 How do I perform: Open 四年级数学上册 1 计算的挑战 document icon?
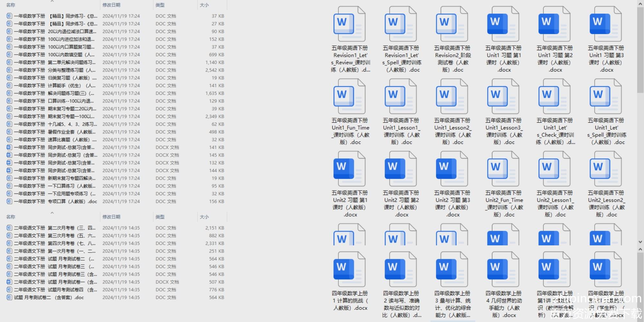pyautogui.click(x=349, y=270)
